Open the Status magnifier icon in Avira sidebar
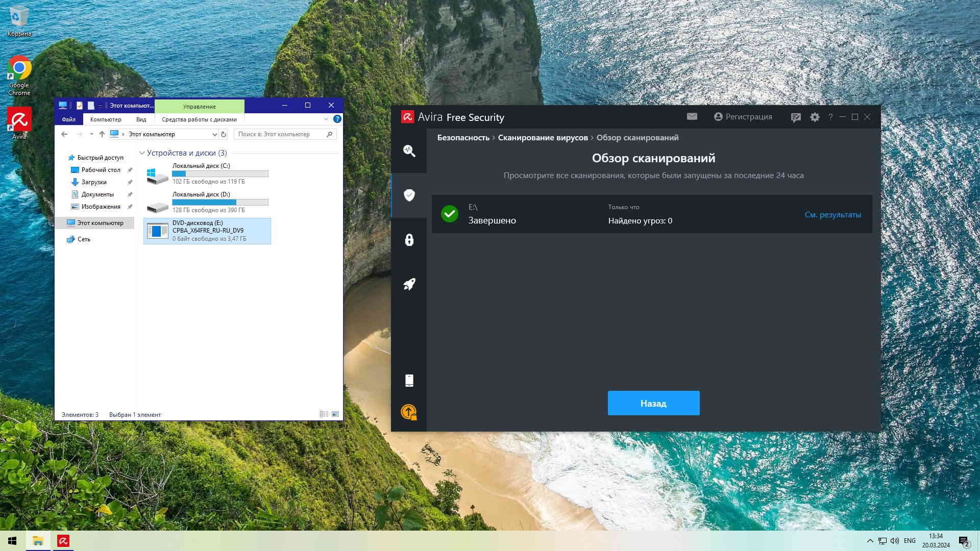Viewport: 980px width, 551px height. [409, 151]
